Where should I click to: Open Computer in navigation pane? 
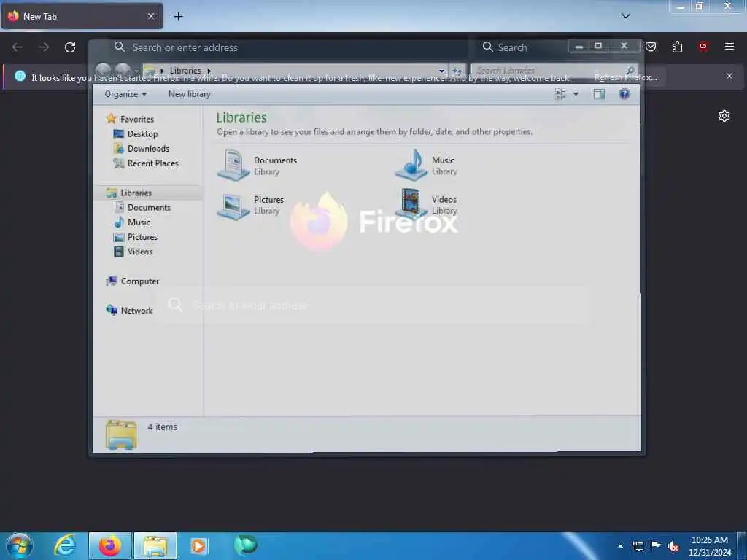[139, 281]
